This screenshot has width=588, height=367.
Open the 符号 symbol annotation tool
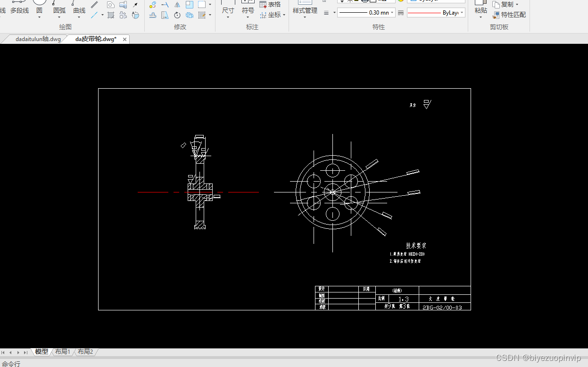248,7
